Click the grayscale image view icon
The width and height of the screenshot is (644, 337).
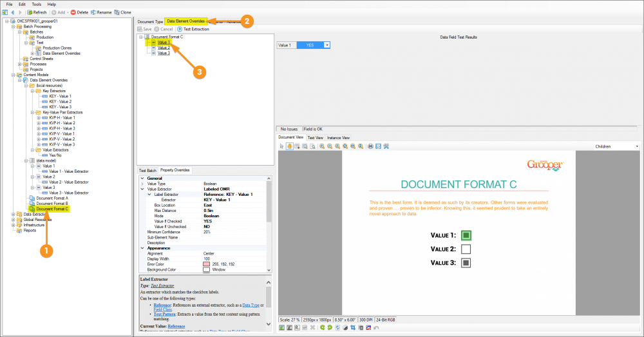(x=290, y=327)
